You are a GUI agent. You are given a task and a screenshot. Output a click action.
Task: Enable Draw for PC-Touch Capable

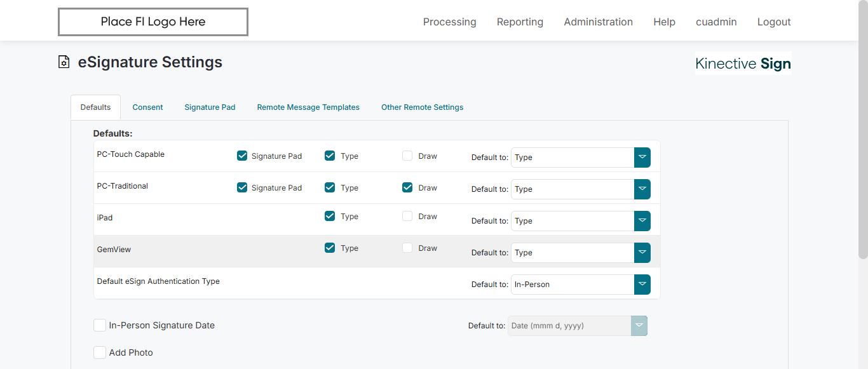(407, 156)
